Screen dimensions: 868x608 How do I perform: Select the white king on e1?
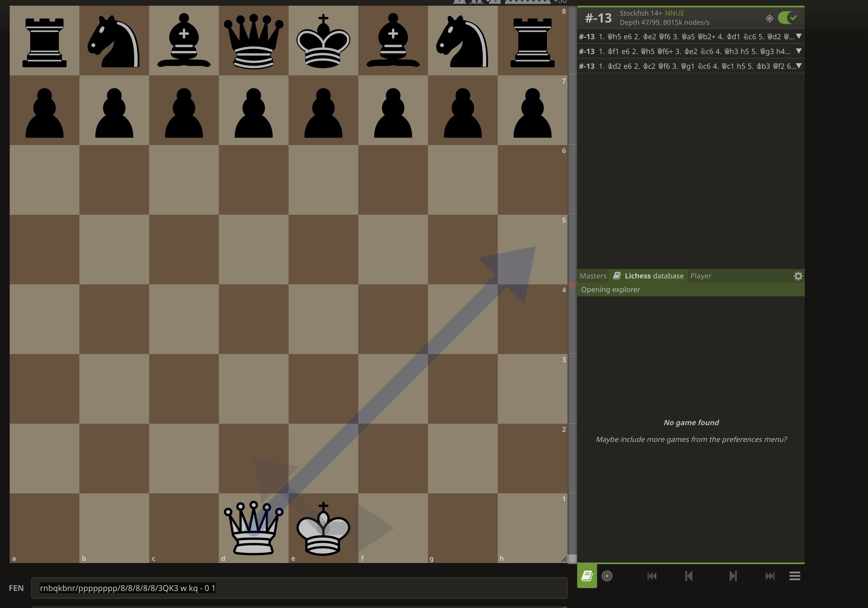click(x=323, y=528)
